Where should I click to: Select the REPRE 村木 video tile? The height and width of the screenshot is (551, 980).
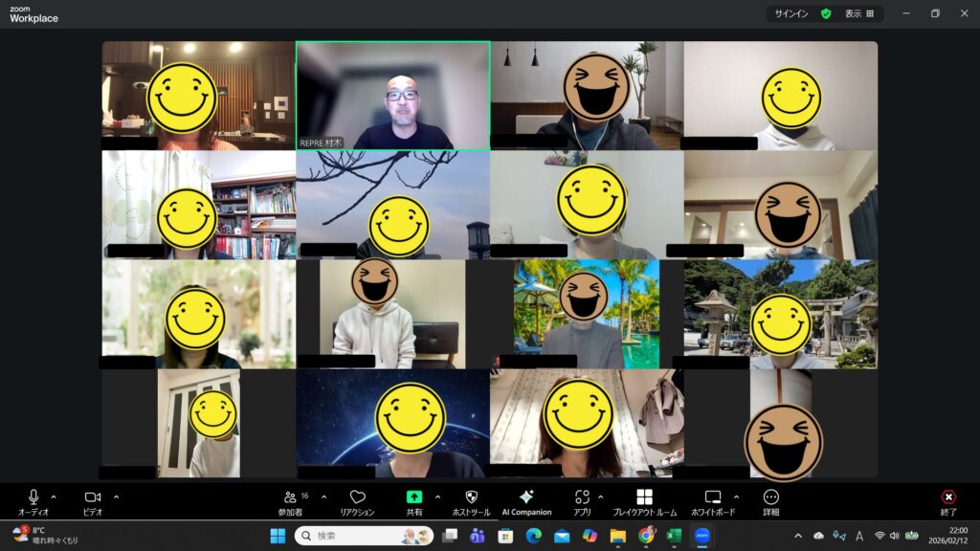392,95
